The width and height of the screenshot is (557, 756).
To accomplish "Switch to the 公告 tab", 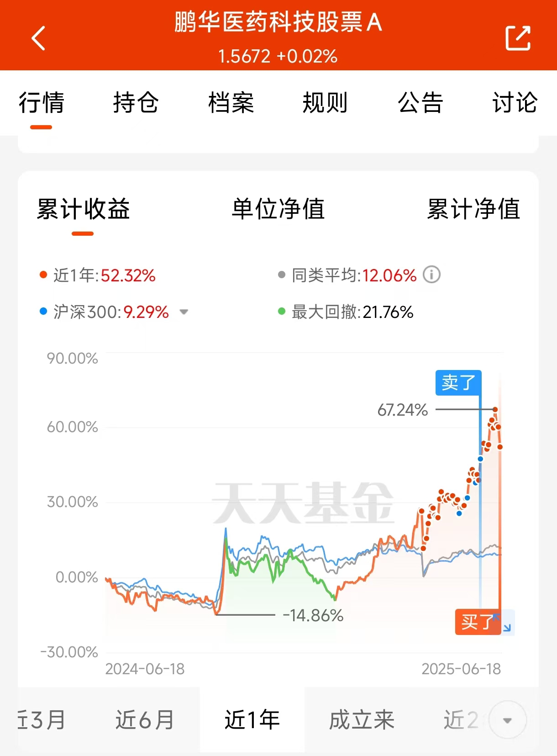I will click(x=420, y=102).
